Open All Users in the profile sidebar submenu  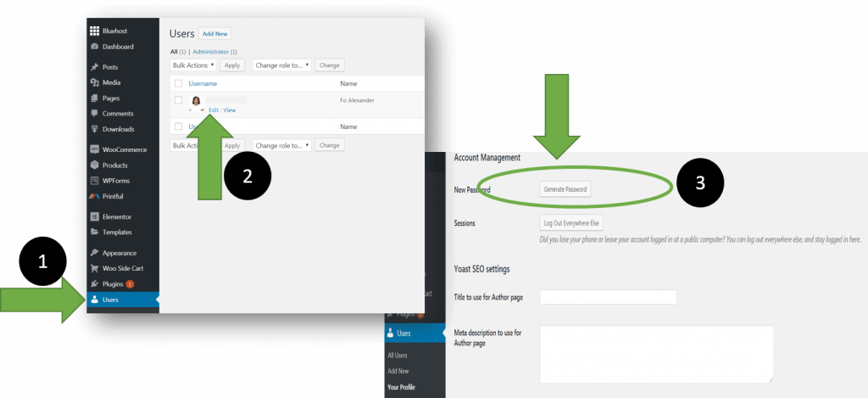[398, 356]
